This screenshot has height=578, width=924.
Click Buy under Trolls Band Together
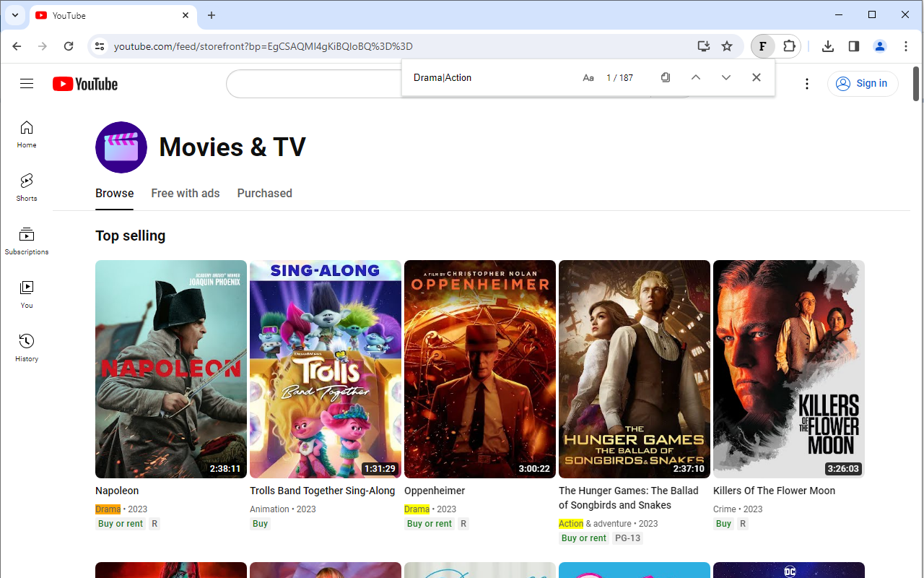[261, 524]
